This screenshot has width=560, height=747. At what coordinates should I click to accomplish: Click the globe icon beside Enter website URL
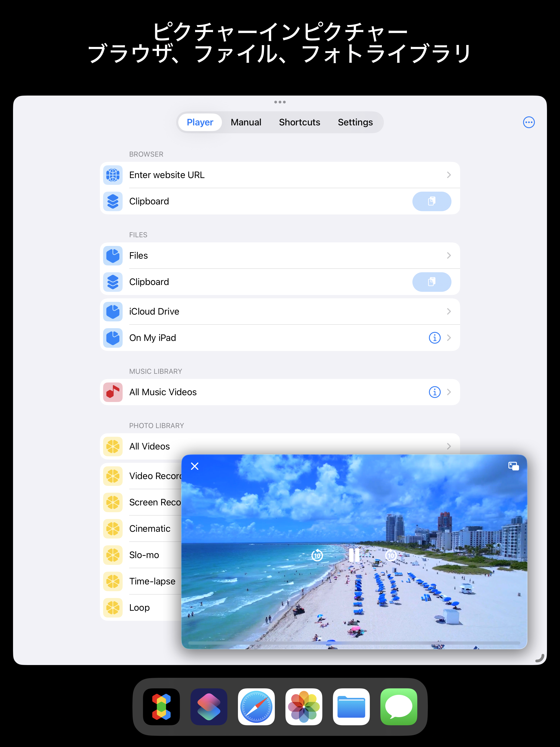pyautogui.click(x=113, y=175)
